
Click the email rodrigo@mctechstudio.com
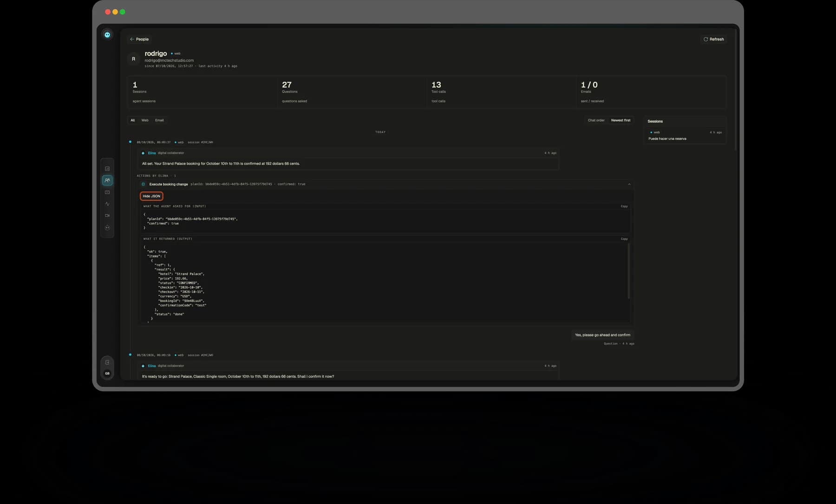pos(169,60)
